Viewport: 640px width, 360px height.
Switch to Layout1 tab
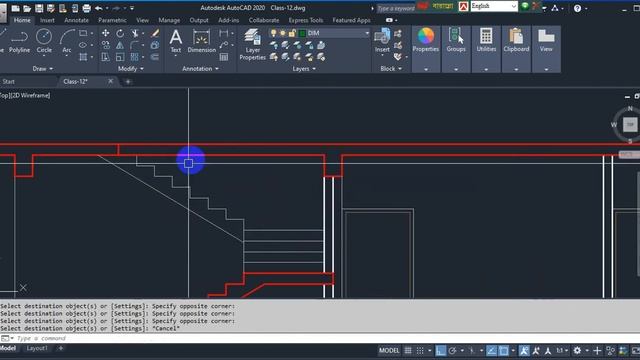click(x=37, y=348)
